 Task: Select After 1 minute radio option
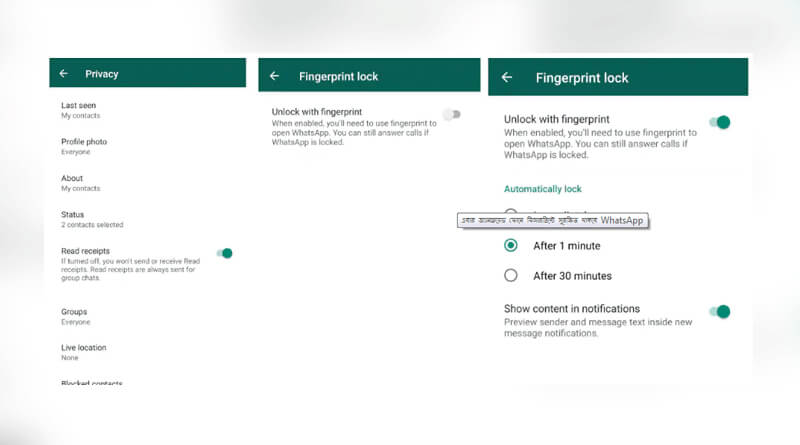click(511, 245)
